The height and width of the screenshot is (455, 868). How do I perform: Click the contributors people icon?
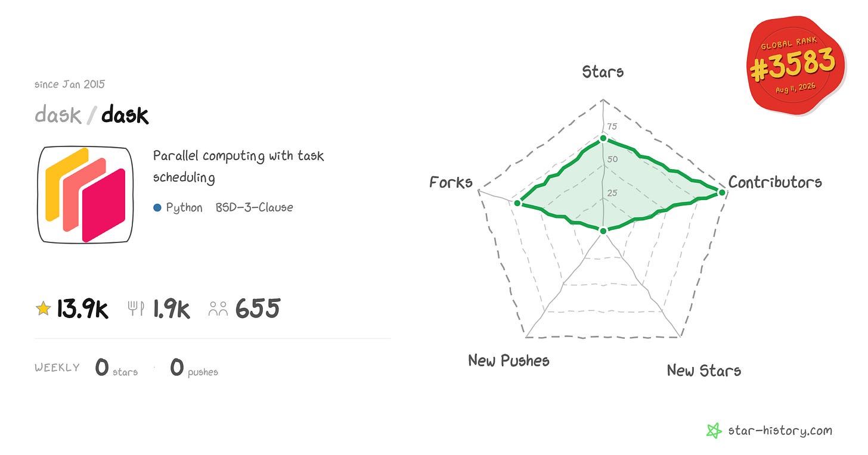[218, 308]
